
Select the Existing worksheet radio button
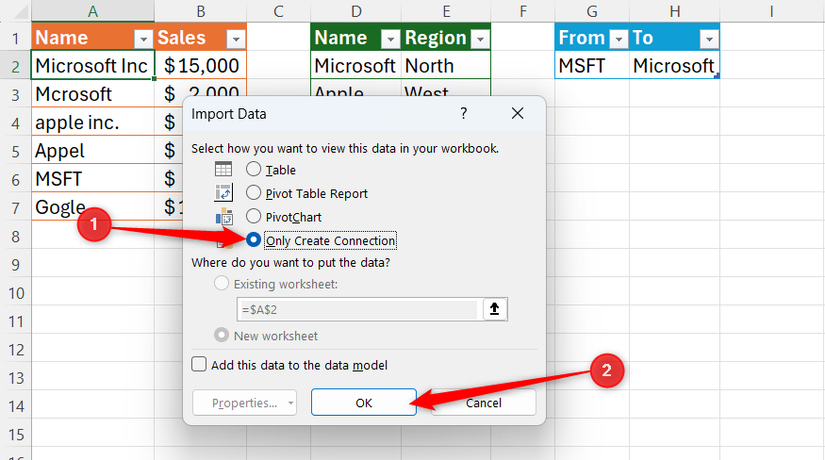[222, 283]
